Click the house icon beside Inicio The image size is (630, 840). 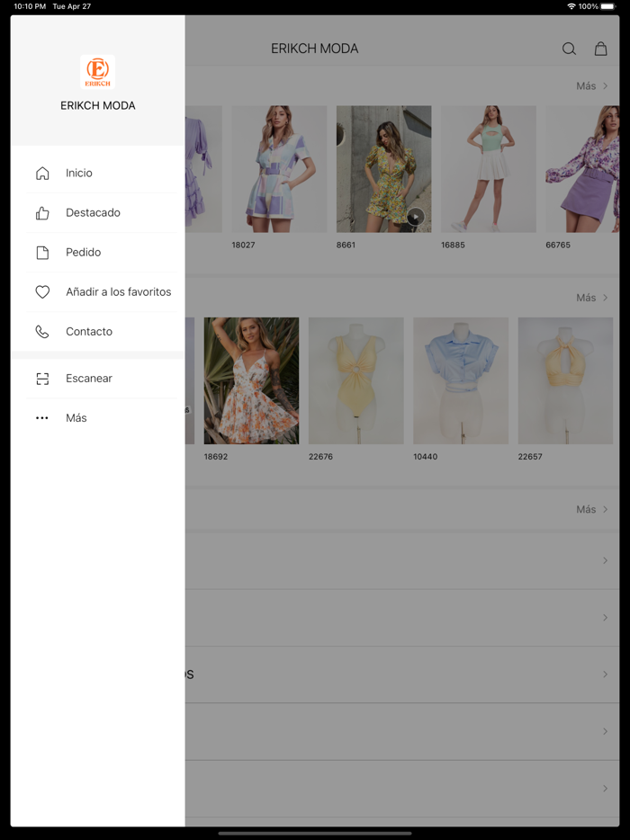pyautogui.click(x=42, y=173)
